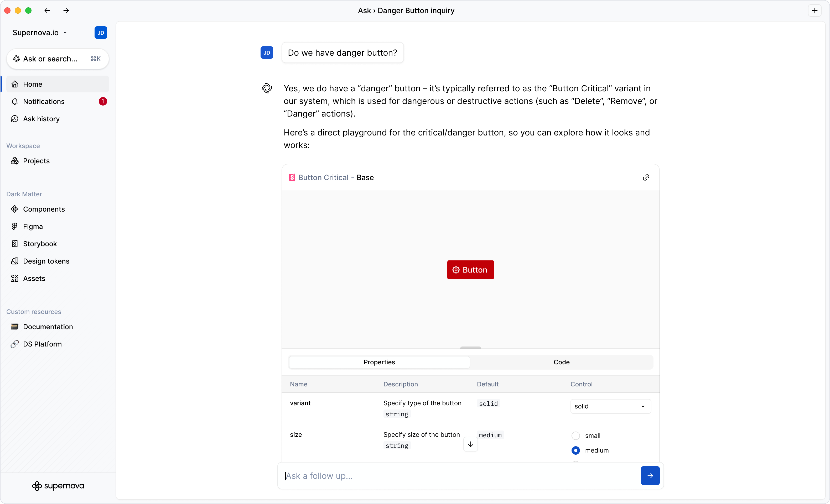Open Documentation under Custom resources

(48, 327)
